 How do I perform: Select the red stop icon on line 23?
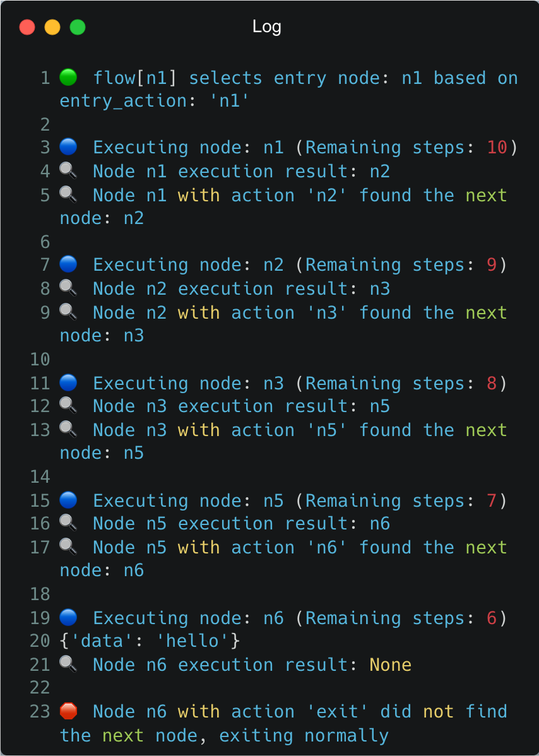click(x=69, y=711)
